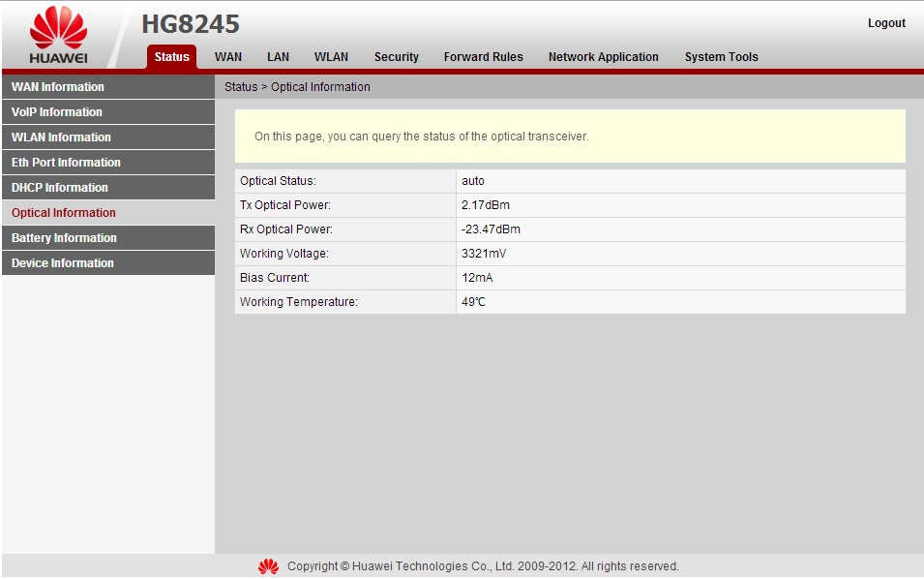Click the Logout link
This screenshot has width=924, height=579.
[x=886, y=23]
